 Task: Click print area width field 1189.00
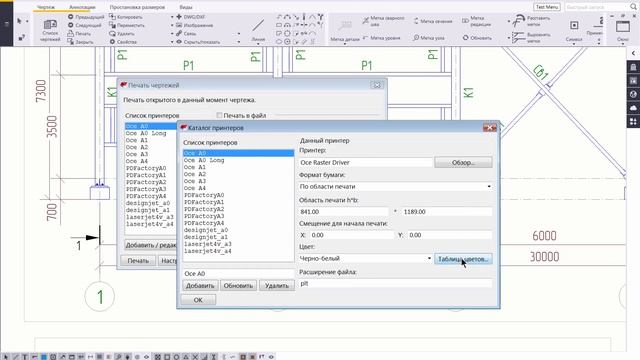(447, 212)
